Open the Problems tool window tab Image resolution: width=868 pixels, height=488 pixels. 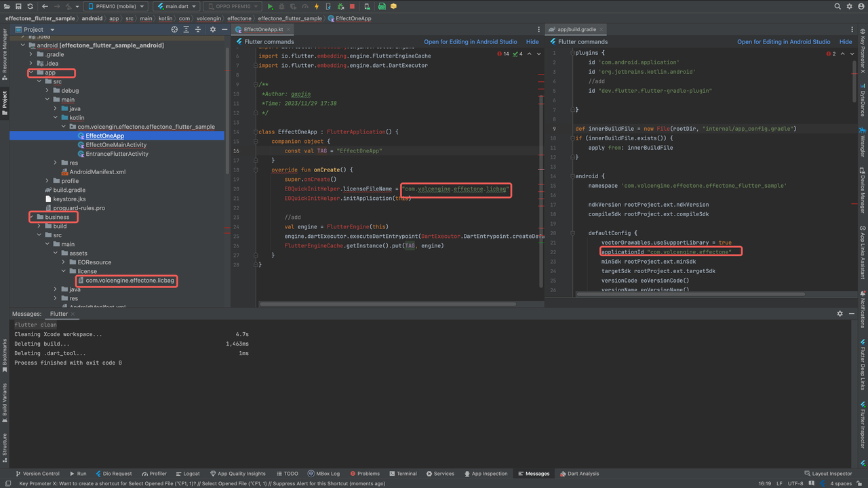point(363,474)
